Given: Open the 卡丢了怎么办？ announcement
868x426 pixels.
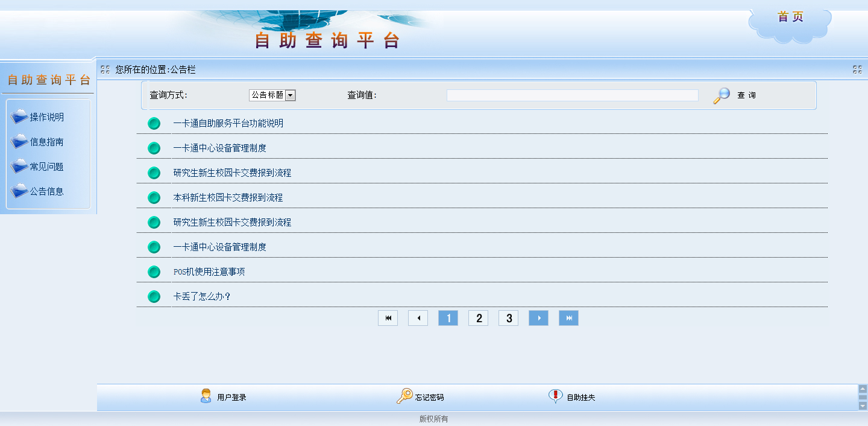Looking at the screenshot, I should click(202, 297).
